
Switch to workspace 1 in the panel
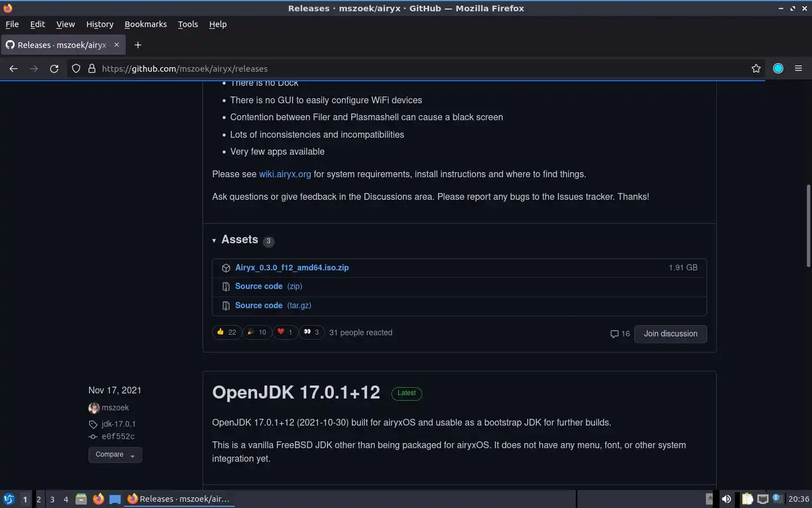click(25, 499)
